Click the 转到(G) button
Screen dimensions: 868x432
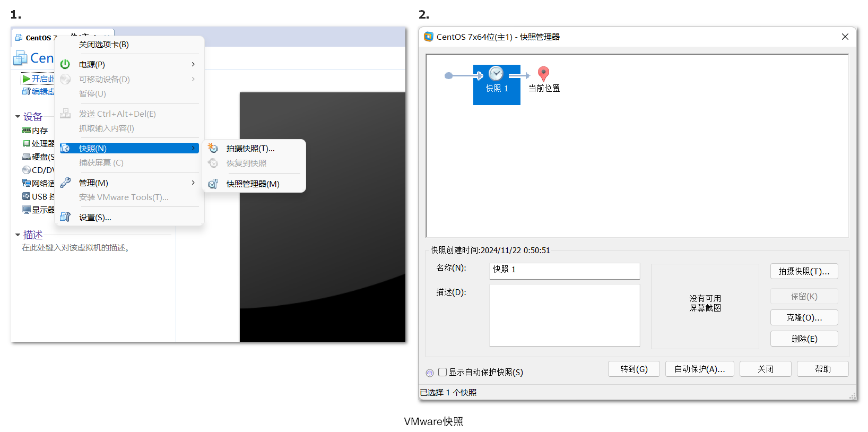coord(634,369)
